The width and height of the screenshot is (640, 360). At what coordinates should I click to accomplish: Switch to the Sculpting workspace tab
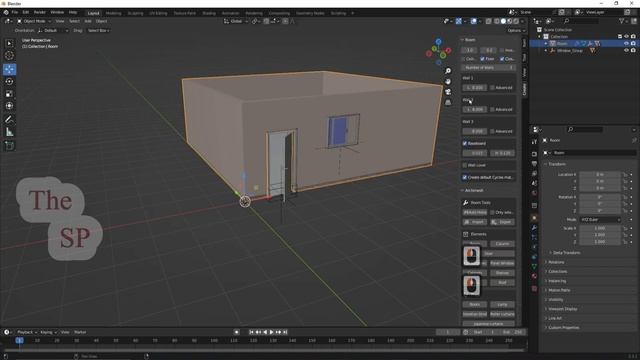pyautogui.click(x=135, y=13)
